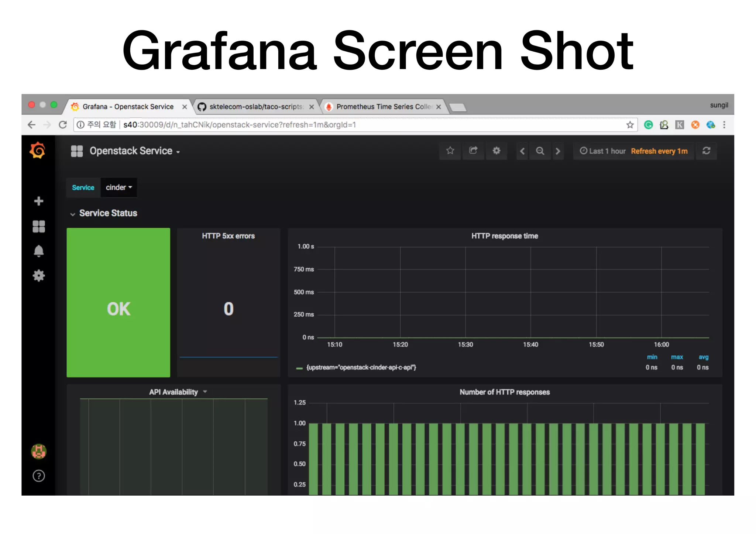Click the refresh dashboard icon
The image size is (756, 534).
tap(706, 151)
